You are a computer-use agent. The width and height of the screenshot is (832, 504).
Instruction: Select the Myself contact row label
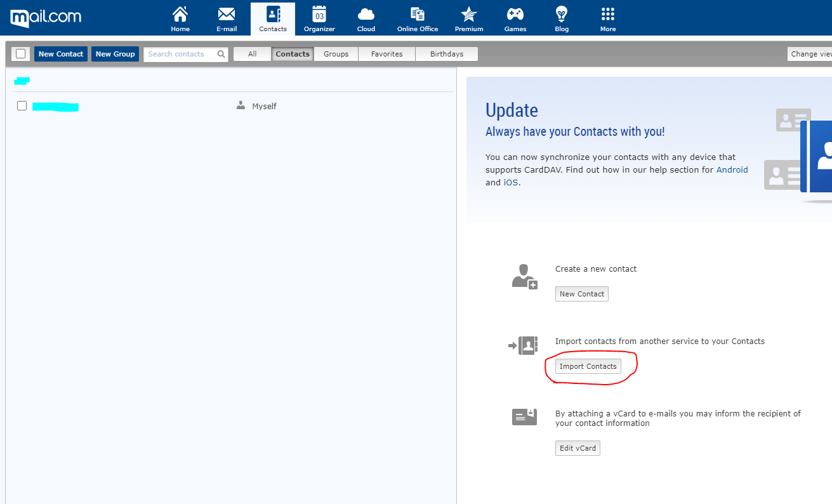coord(264,106)
